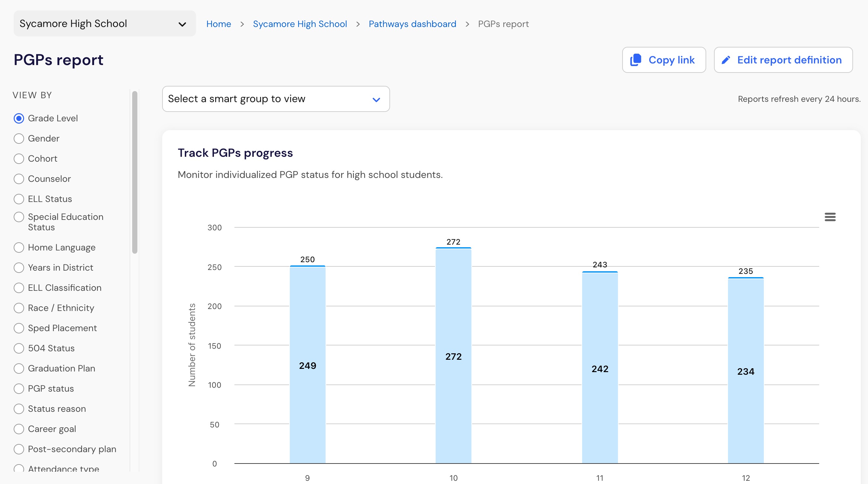Choose Counselor view option
This screenshot has width=868, height=484.
coord(19,179)
